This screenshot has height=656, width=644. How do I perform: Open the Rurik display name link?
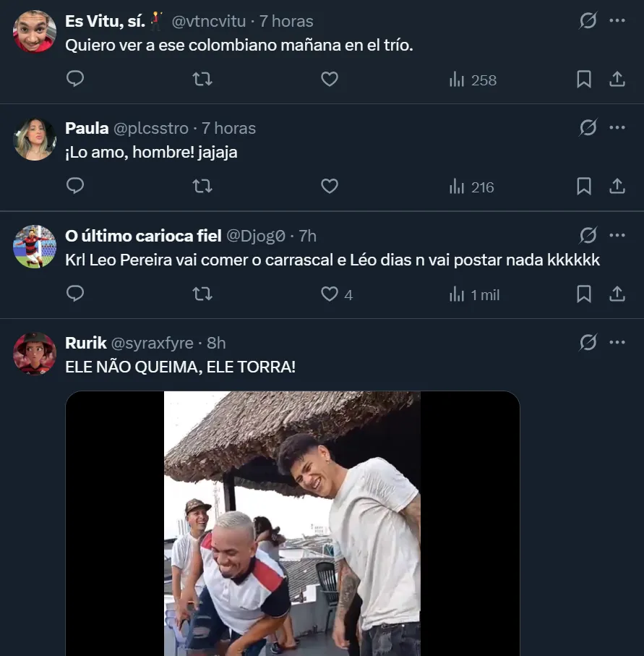click(86, 343)
